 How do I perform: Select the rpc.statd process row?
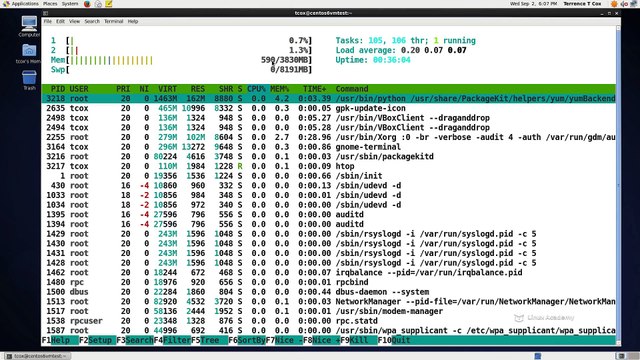point(329,321)
